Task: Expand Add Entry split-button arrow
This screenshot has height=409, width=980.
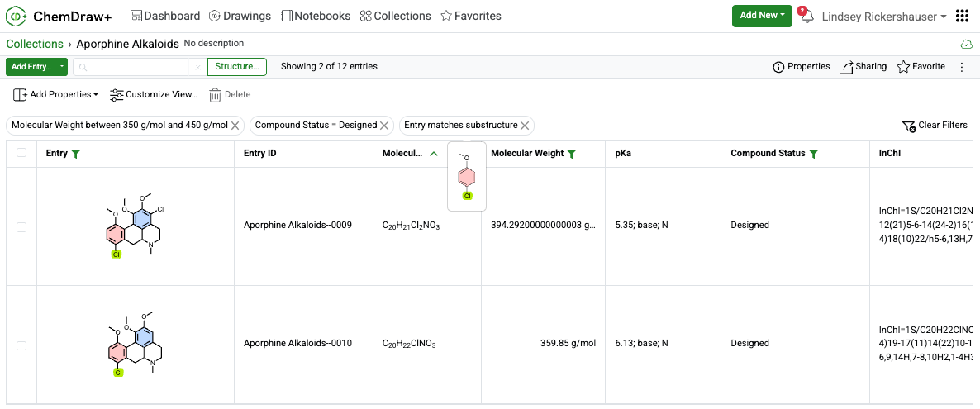Action: [62, 66]
